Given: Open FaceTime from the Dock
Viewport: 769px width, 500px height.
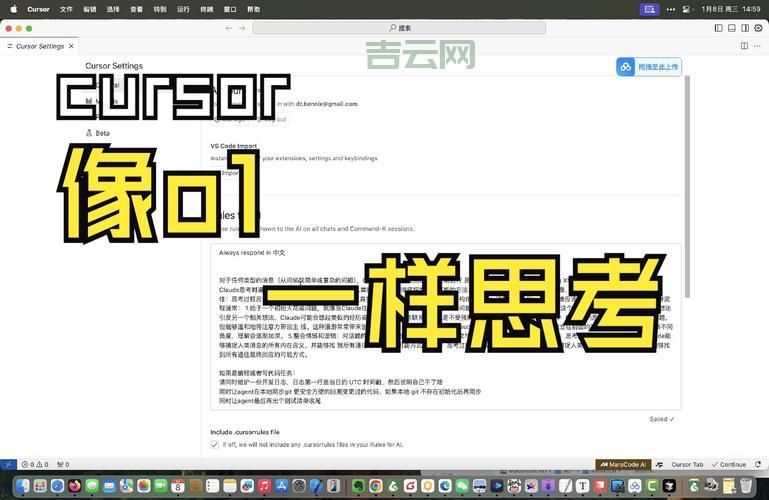Looking at the screenshot, I should pos(160,486).
